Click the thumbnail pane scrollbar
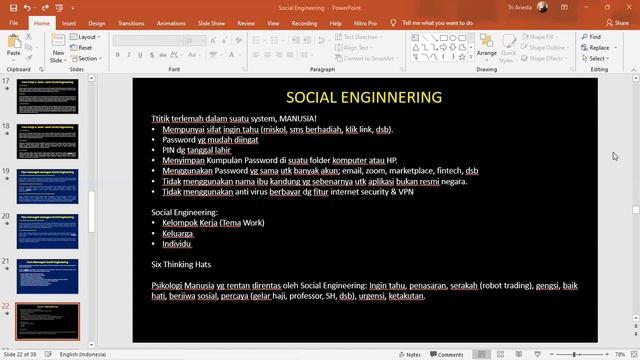The width and height of the screenshot is (640, 360). (91, 211)
